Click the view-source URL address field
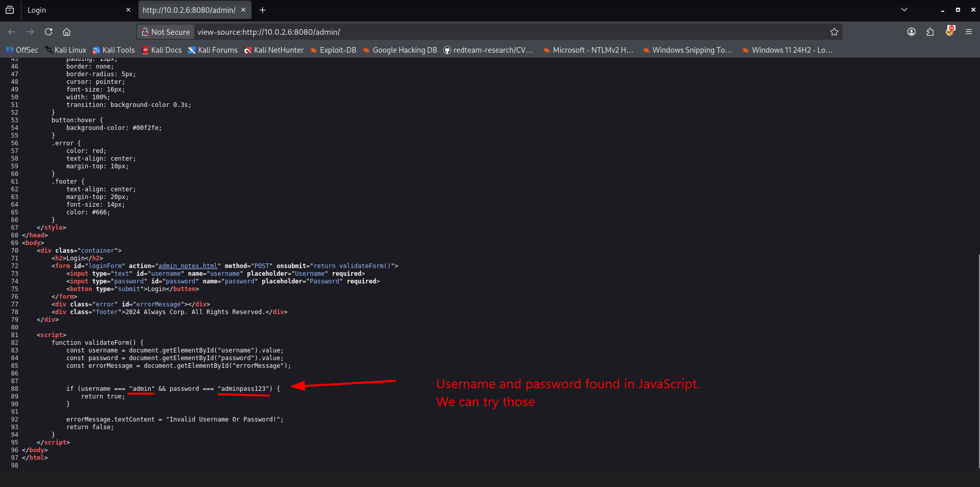Viewport: 980px width, 487px height. (511, 32)
